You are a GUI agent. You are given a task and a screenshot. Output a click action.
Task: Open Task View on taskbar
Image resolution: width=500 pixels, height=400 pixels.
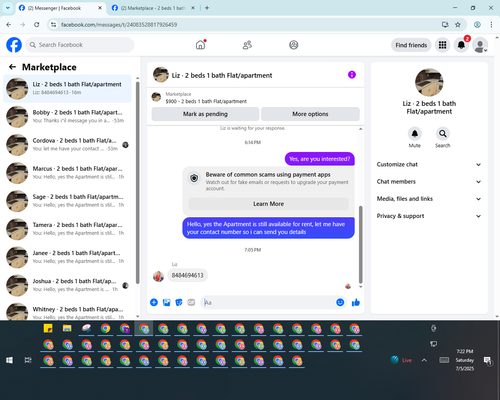pyautogui.click(x=28, y=360)
